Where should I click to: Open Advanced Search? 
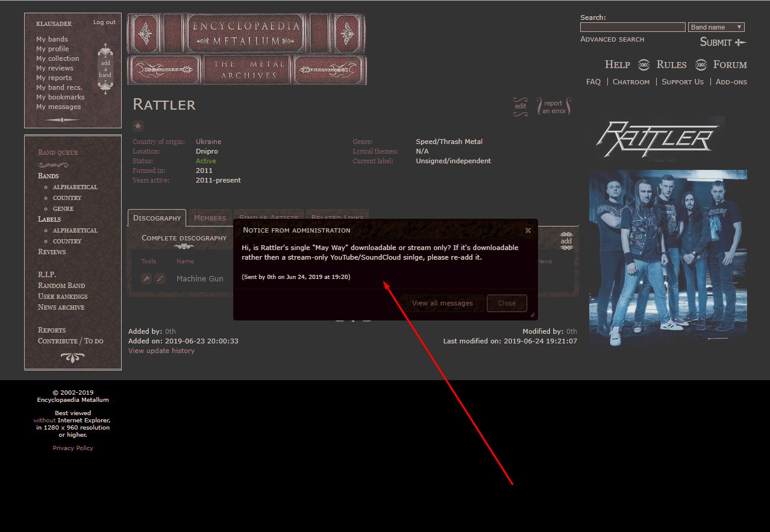coord(612,39)
